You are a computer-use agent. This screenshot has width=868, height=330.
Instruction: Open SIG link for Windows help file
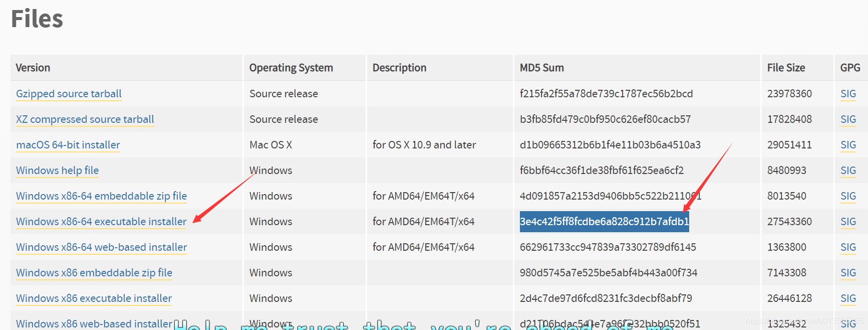tap(848, 171)
